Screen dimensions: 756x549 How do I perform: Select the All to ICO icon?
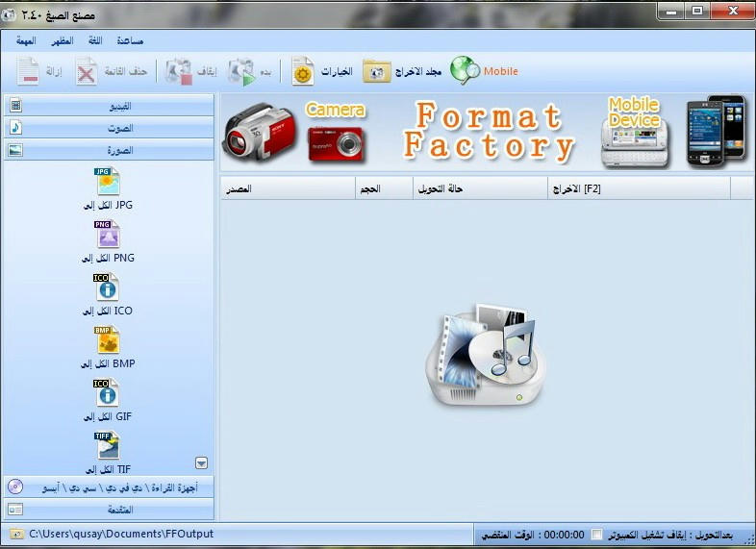tap(106, 287)
